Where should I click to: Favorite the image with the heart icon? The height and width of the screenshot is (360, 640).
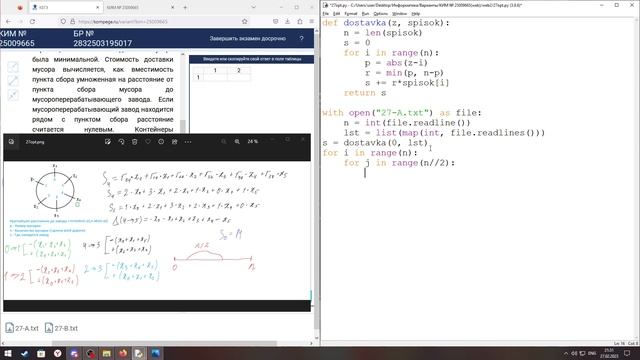point(148,142)
